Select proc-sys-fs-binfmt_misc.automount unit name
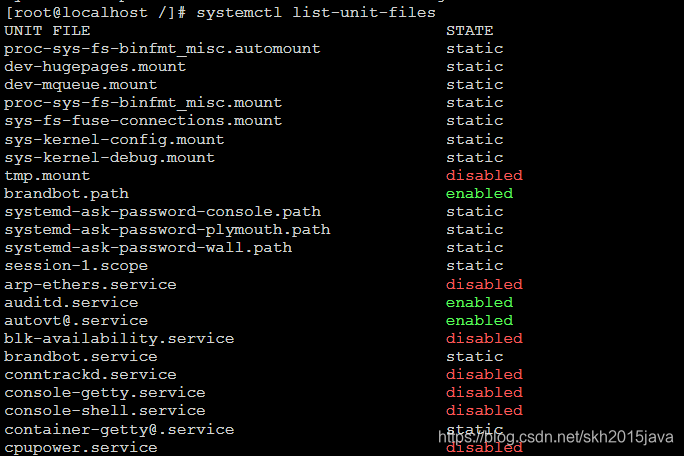This screenshot has height=456, width=684. coord(162,49)
